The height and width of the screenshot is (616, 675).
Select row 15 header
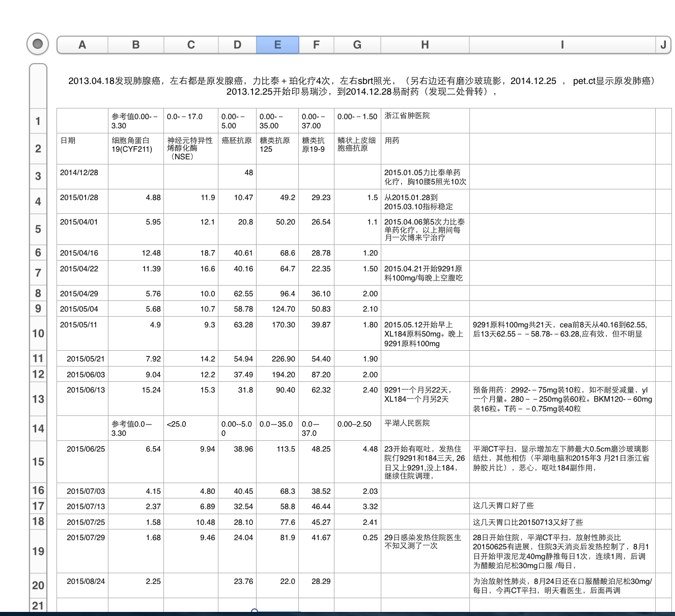tap(38, 462)
